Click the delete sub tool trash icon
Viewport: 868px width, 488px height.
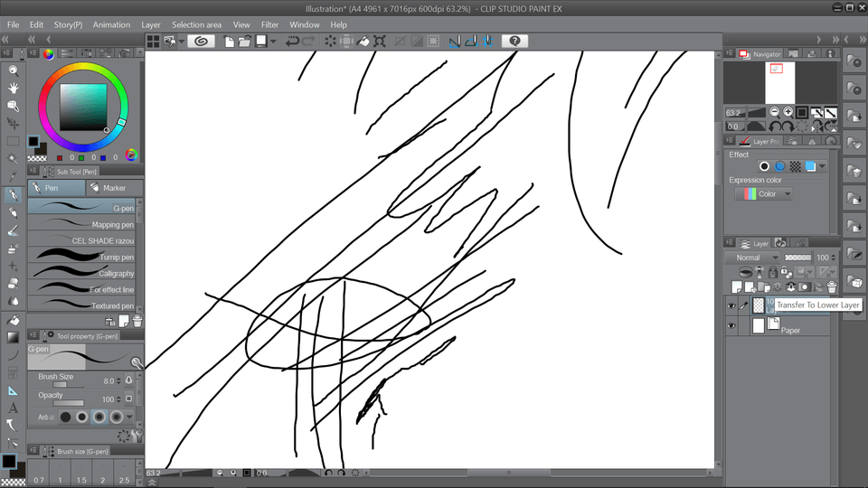(x=137, y=320)
